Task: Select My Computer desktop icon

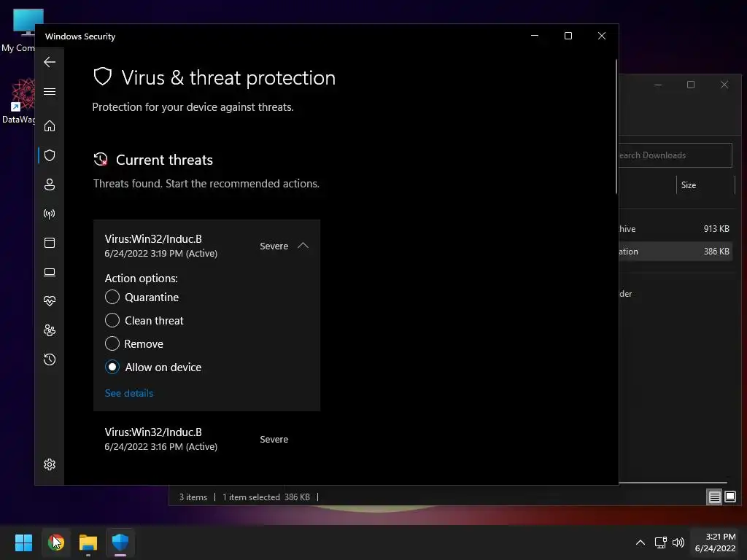Action: (x=19, y=29)
